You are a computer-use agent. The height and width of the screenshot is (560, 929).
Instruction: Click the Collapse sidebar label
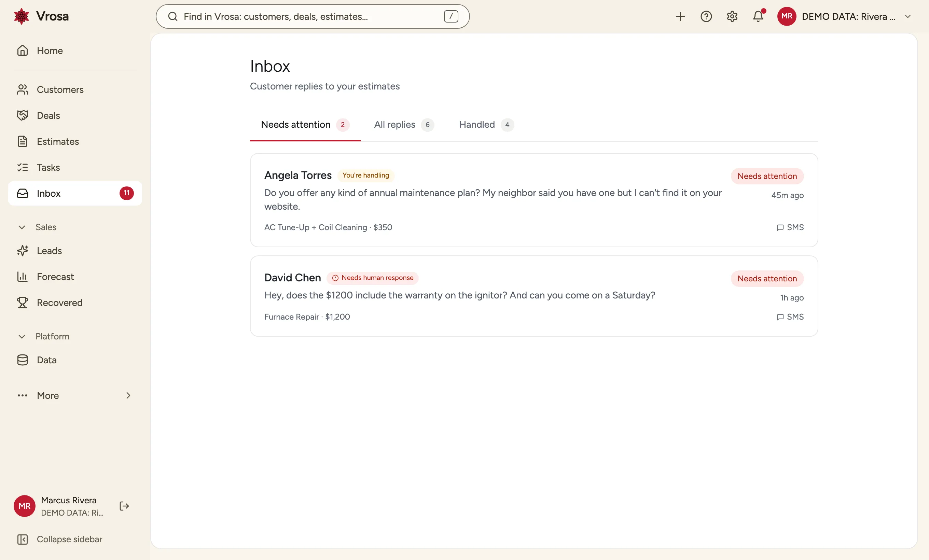tap(69, 539)
